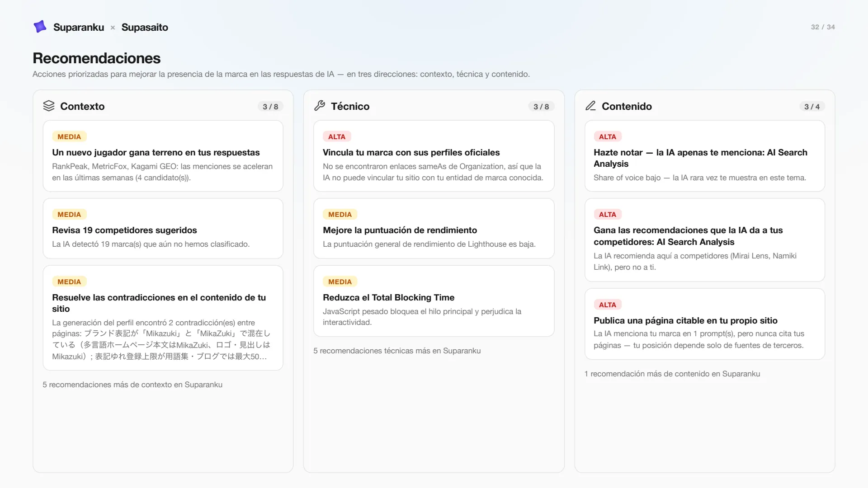
Task: Click subtitle 'Acciones priorizadas para mejorar'
Action: point(281,74)
